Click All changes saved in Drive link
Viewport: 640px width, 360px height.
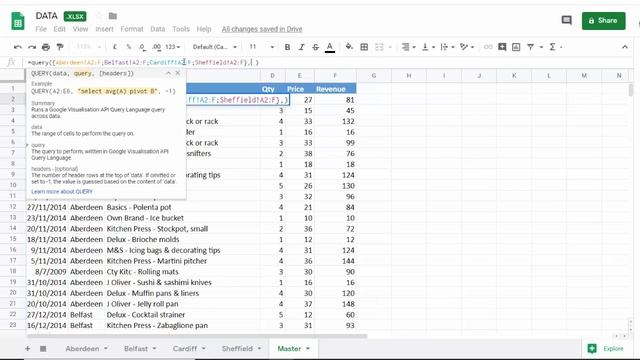262,29
